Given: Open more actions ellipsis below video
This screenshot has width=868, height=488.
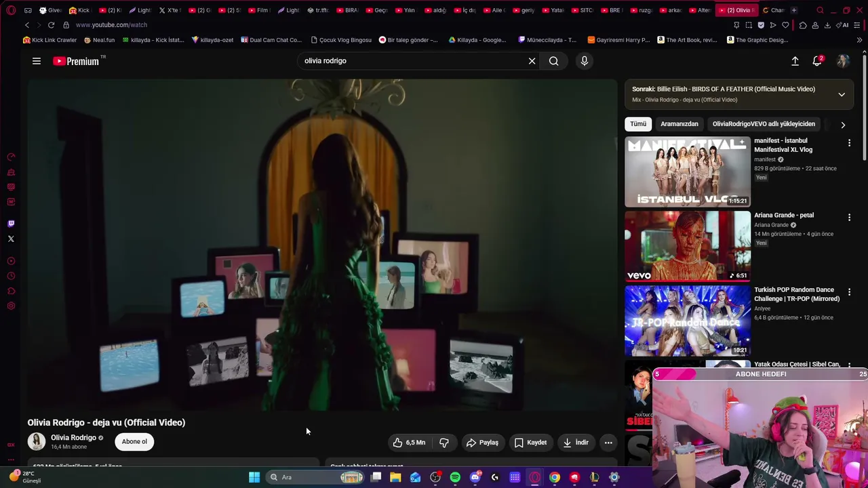Looking at the screenshot, I should pos(608,443).
